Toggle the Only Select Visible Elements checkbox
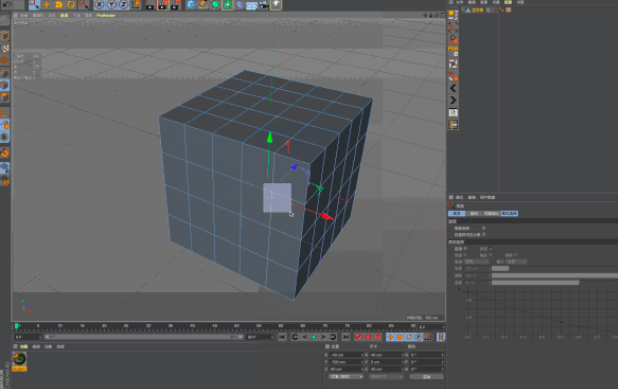 pyautogui.click(x=484, y=235)
